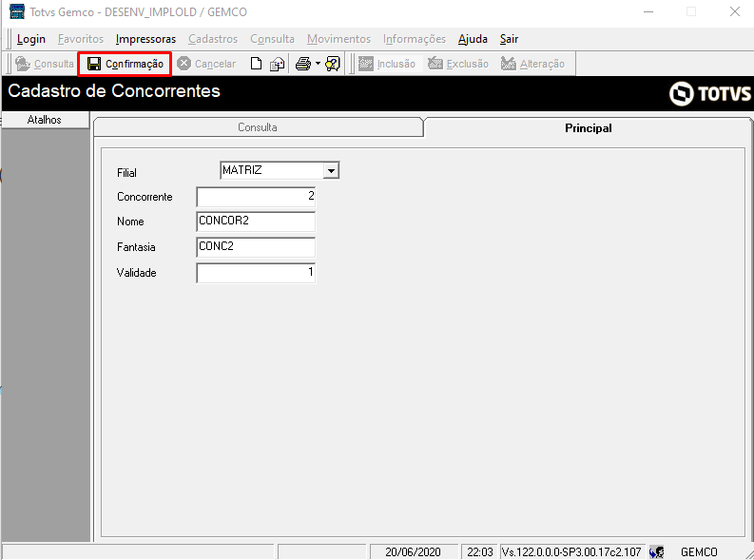Click the Sair menu item
The height and width of the screenshot is (560, 754).
509,39
